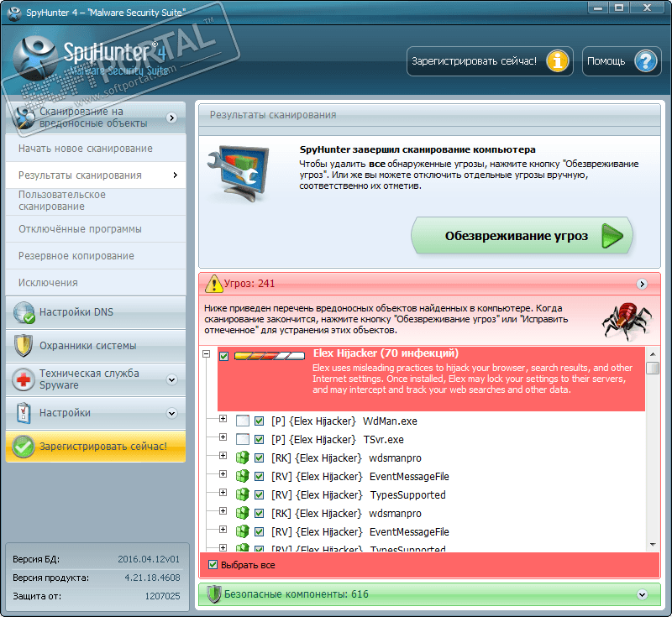This screenshot has height=617, width=672.
Task: Expand the WdMan.exe tree node
Action: click(223, 418)
